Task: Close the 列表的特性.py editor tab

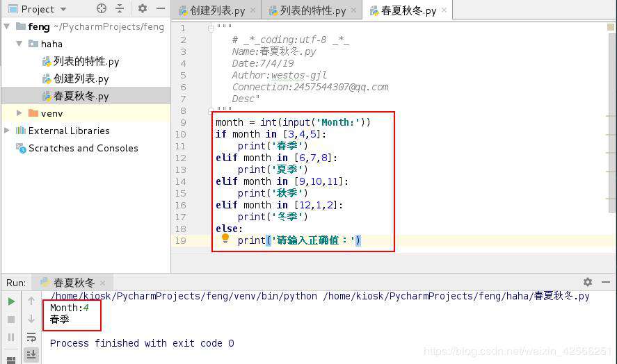Action: coord(354,10)
